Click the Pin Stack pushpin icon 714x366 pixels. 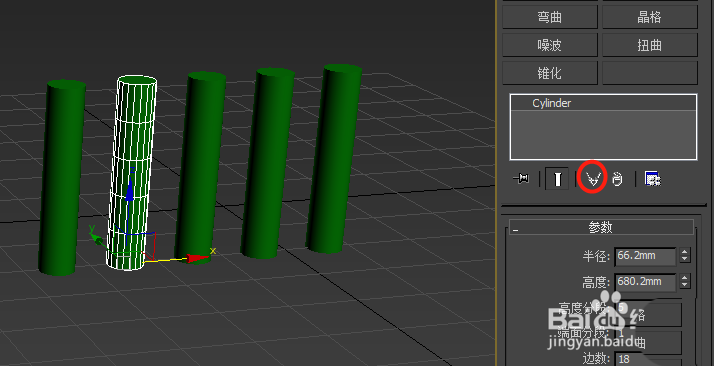point(521,178)
